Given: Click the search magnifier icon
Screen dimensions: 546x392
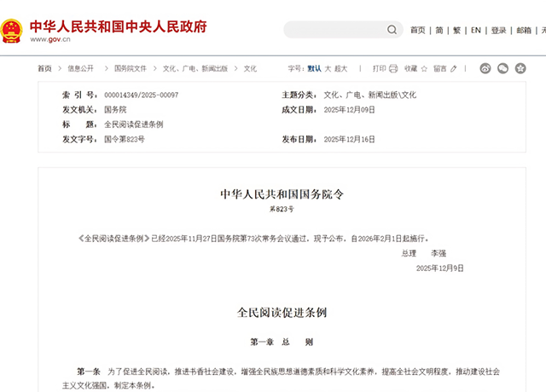Looking at the screenshot, I should (x=392, y=30).
